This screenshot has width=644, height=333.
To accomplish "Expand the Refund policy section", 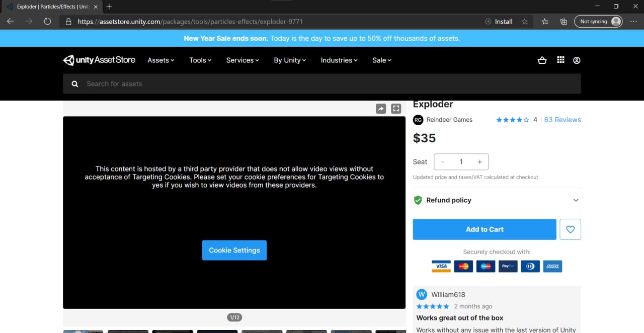I will click(x=497, y=200).
